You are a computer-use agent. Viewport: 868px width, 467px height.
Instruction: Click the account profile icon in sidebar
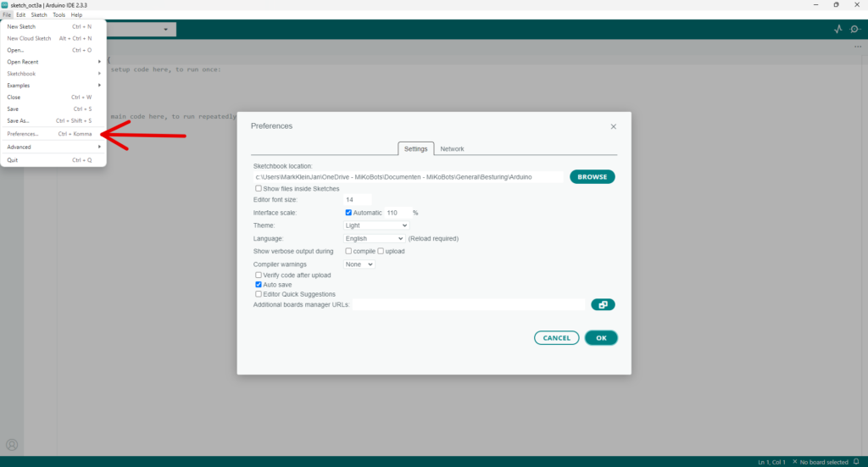[12, 445]
